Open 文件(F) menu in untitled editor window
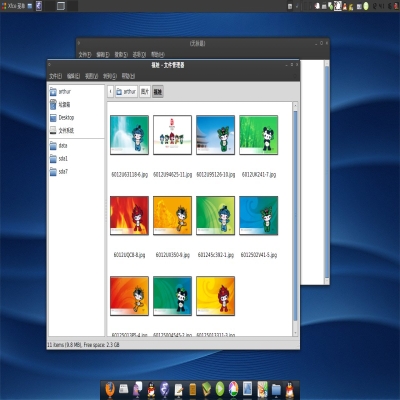This screenshot has height=400, width=400. (85, 54)
